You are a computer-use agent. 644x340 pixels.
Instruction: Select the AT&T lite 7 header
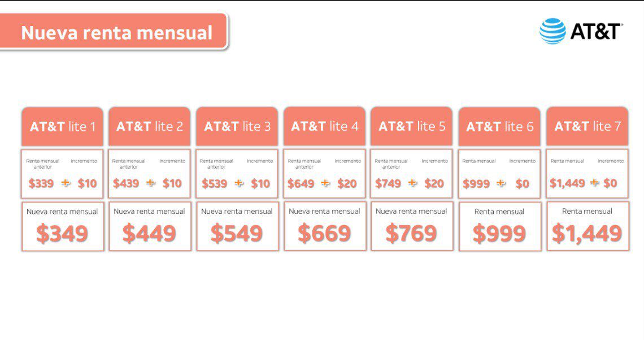tap(588, 126)
